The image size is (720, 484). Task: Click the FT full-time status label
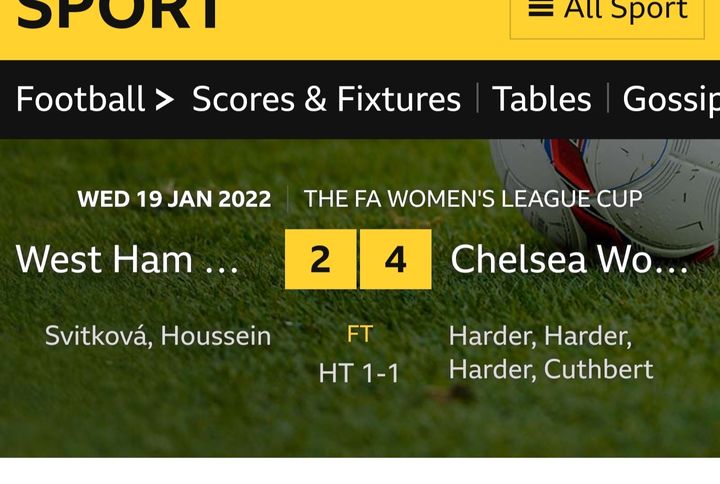(359, 334)
